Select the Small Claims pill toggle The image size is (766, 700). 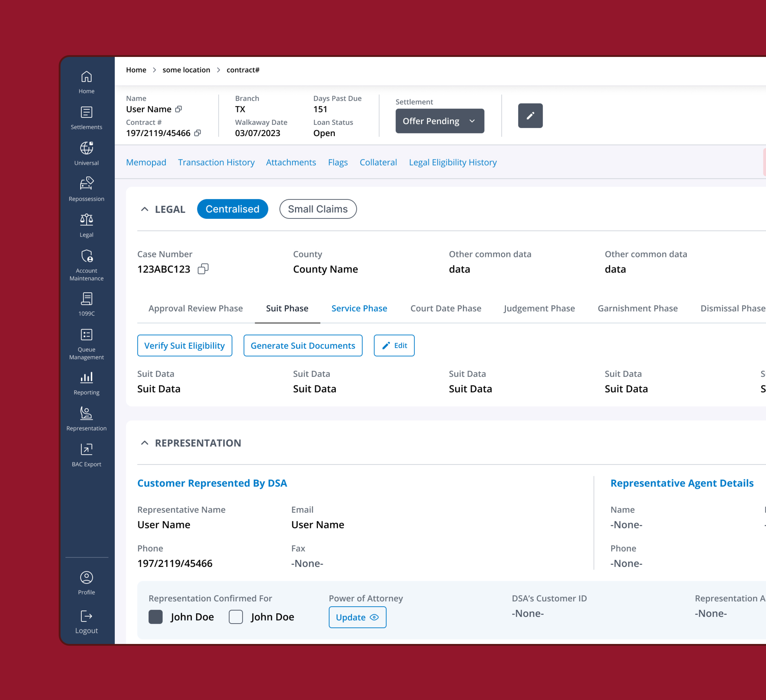click(x=318, y=209)
